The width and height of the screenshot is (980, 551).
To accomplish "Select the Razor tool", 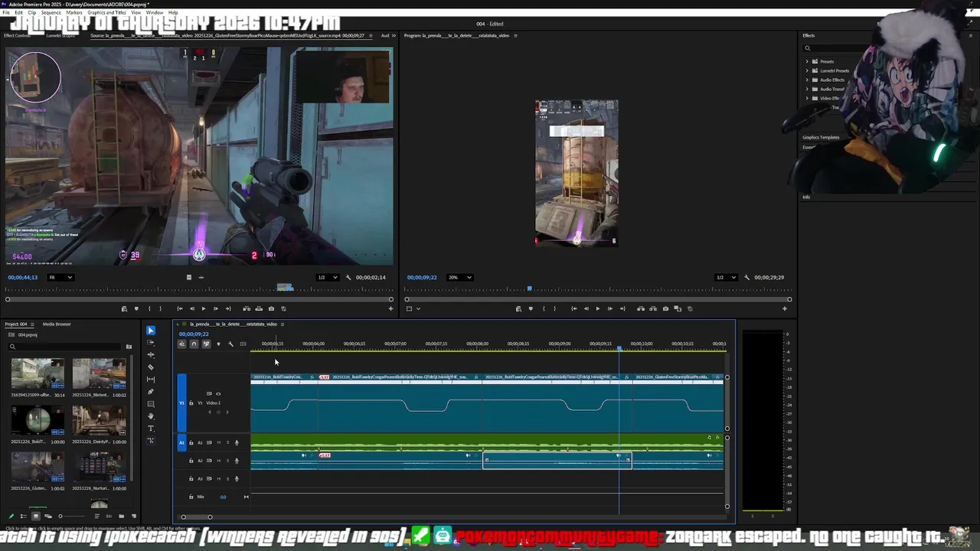I will [150, 367].
